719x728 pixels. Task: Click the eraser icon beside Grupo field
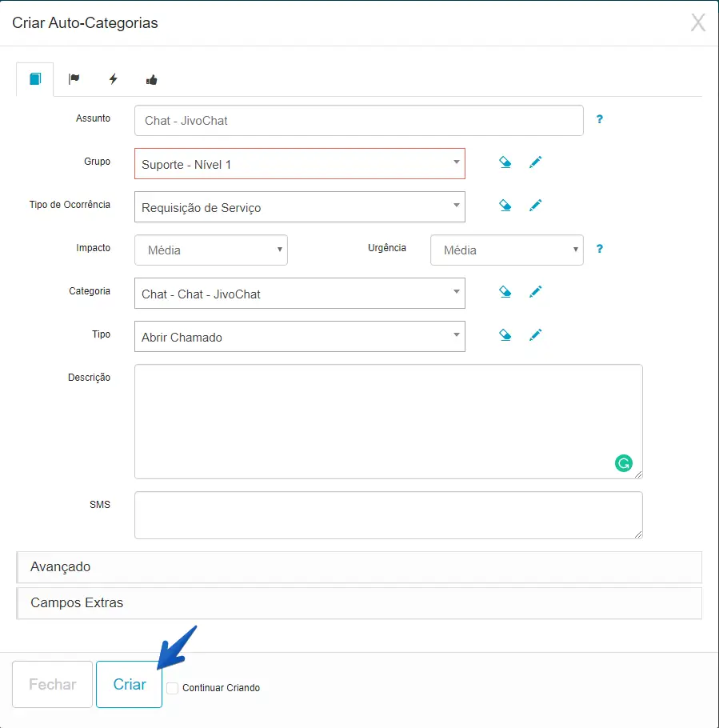point(505,162)
